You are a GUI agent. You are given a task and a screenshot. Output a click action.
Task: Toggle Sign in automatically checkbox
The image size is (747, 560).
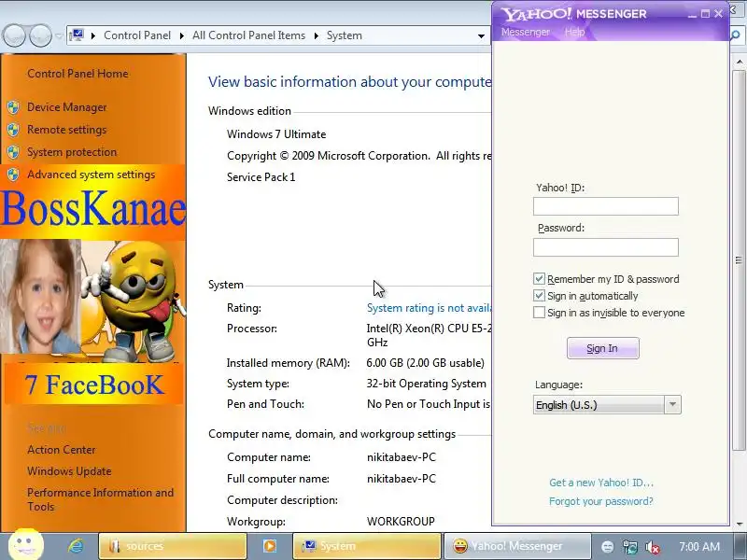539,296
